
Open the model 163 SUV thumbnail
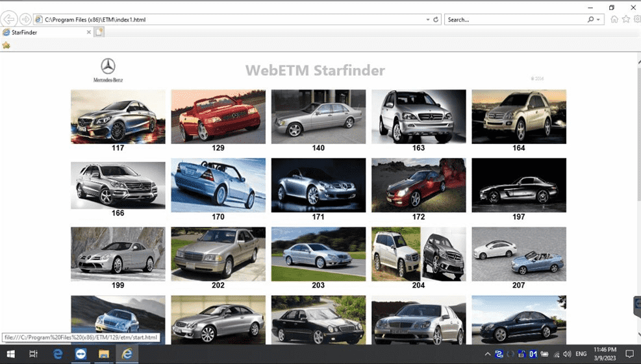[x=419, y=116]
